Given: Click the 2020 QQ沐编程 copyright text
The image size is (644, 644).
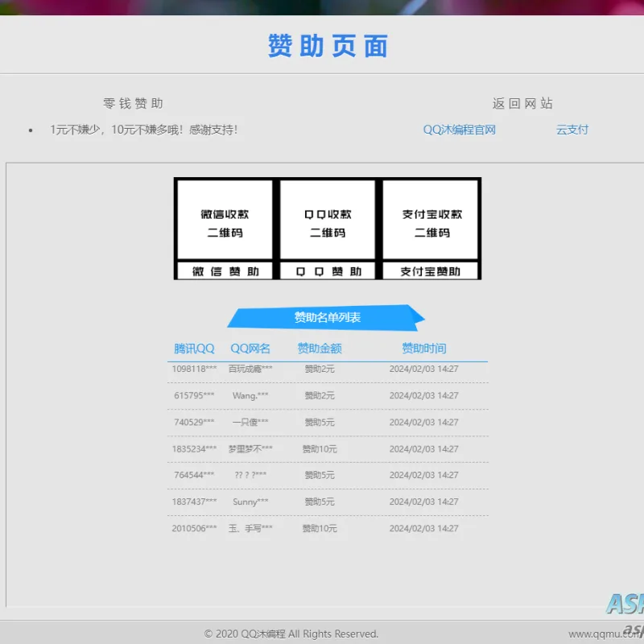Looking at the screenshot, I should click(291, 634).
